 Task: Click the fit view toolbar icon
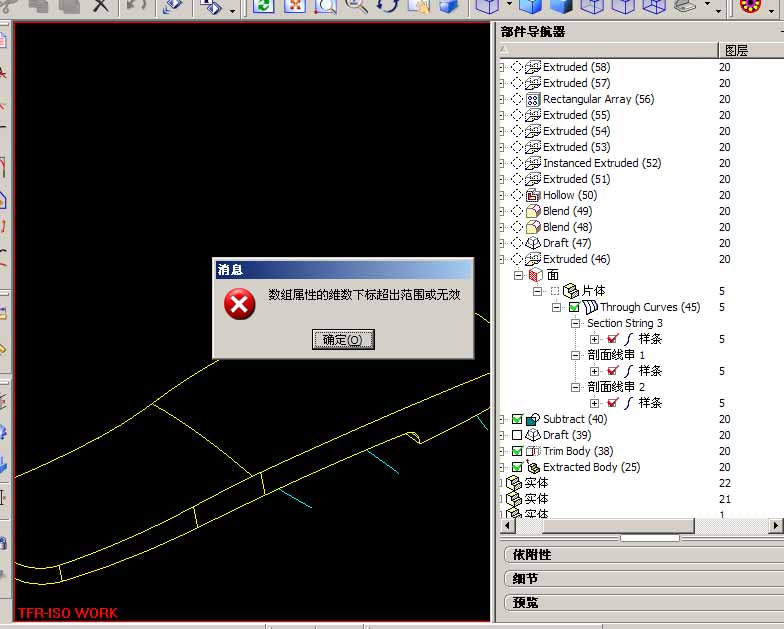point(294,6)
